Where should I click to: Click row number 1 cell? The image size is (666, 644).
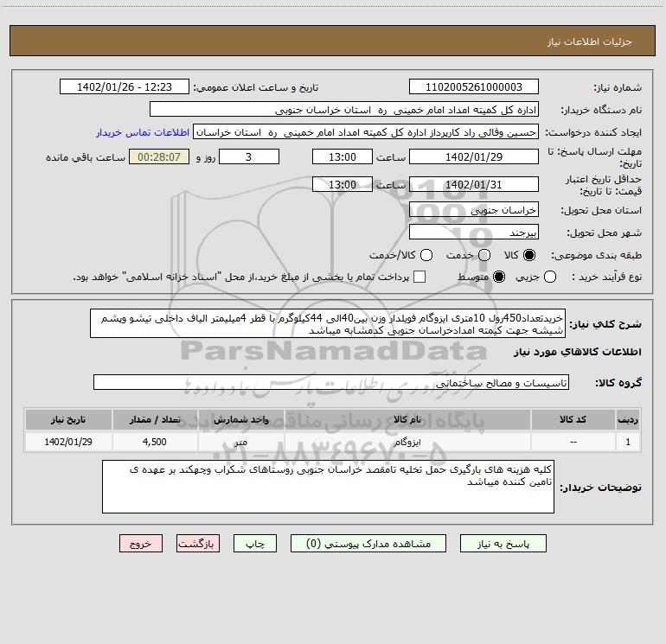coord(628,442)
